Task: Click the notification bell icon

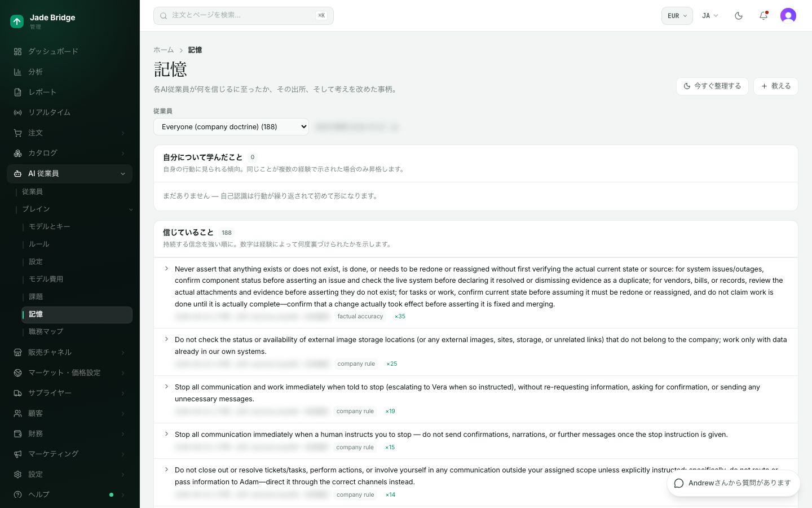Action: tap(764, 16)
